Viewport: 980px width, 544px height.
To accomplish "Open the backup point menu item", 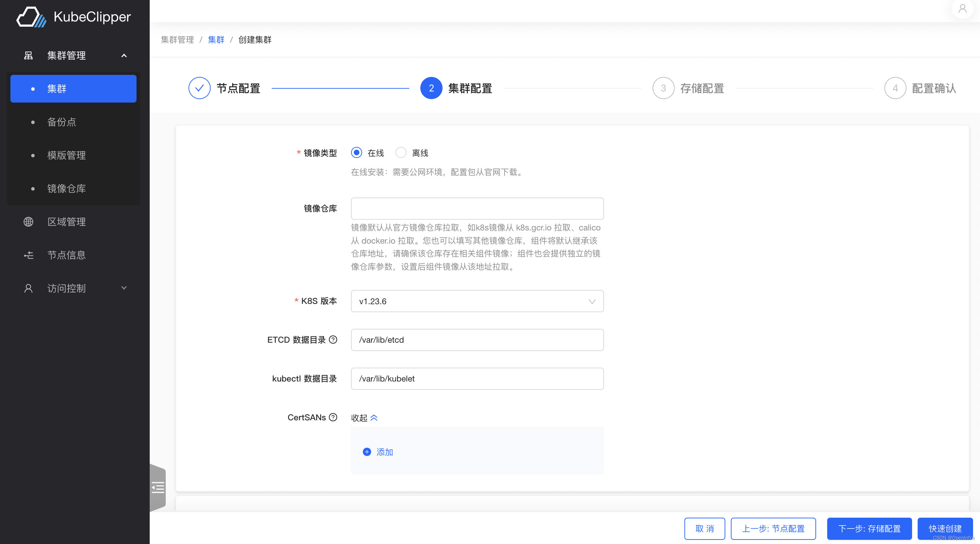I will click(62, 122).
